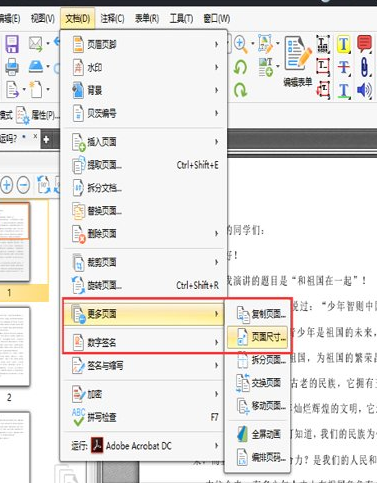
Task: Click the thumbnail rotate page icon
Action: [44, 184]
